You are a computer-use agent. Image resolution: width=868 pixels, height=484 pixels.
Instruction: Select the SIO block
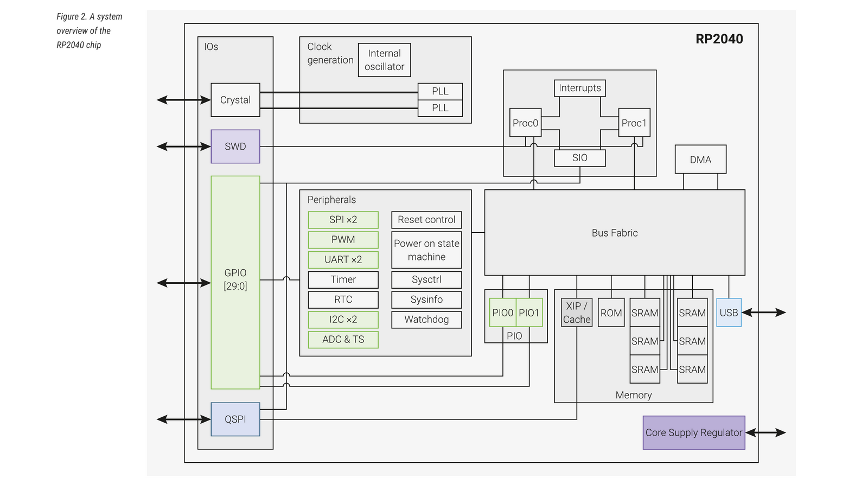click(579, 158)
